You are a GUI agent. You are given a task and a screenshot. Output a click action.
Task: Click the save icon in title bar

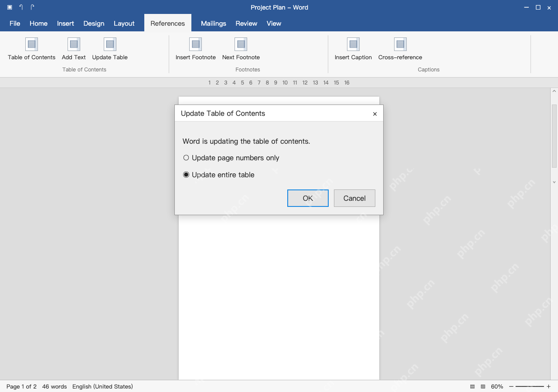[x=10, y=7]
